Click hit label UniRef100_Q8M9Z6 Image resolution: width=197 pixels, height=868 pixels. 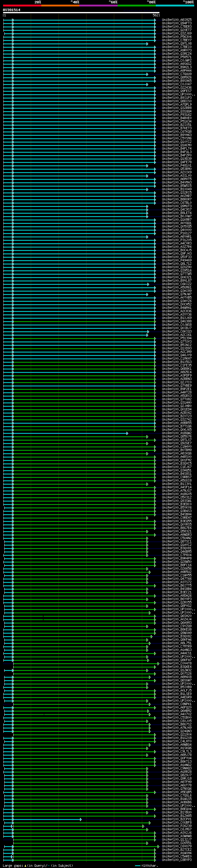pyautogui.click(x=177, y=78)
